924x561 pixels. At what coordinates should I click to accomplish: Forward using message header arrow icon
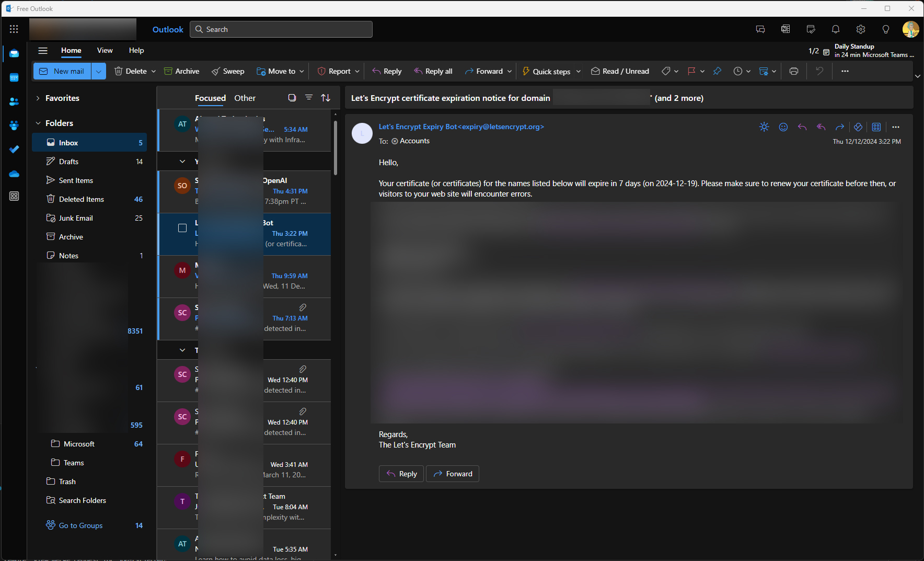pos(840,127)
